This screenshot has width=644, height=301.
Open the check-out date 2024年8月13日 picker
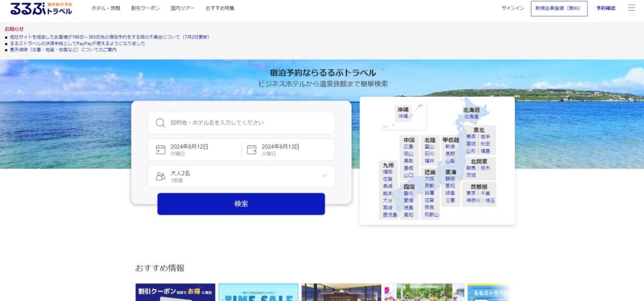(x=286, y=150)
